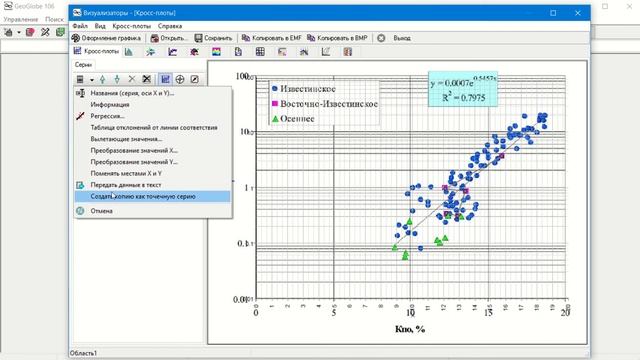Click the Область1 status bar label
The image size is (640, 360).
tap(84, 353)
